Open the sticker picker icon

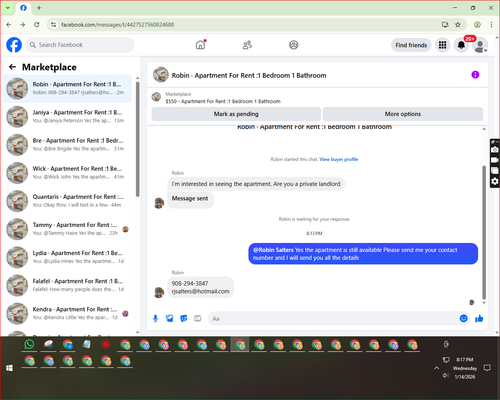pyautogui.click(x=184, y=319)
